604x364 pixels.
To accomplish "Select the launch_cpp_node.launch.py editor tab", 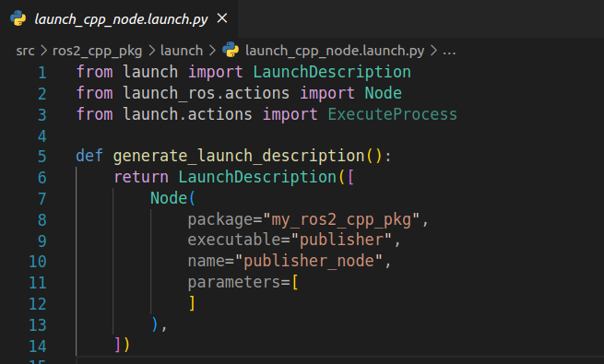I will tap(119, 18).
